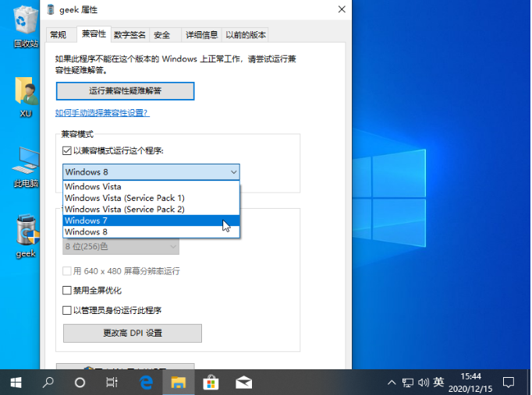Open Cortana circle icon
This screenshot has width=532, height=395.
tap(80, 383)
